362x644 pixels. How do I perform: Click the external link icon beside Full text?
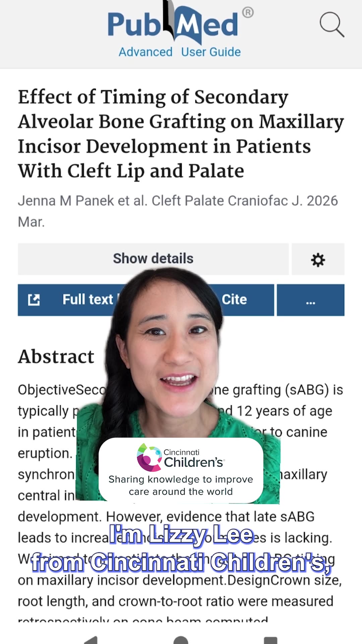(34, 300)
